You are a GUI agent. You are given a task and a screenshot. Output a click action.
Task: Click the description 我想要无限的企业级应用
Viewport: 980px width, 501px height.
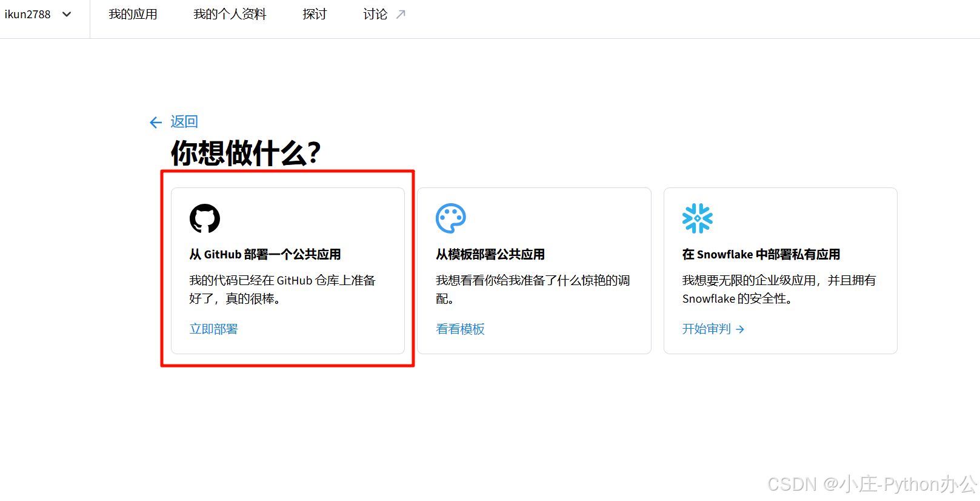click(779, 289)
